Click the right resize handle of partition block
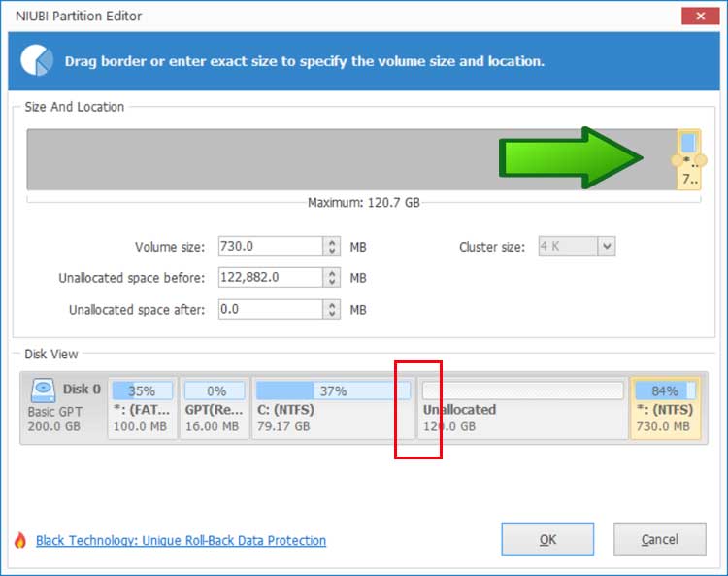Image resolution: width=728 pixels, height=576 pixels. tap(701, 160)
